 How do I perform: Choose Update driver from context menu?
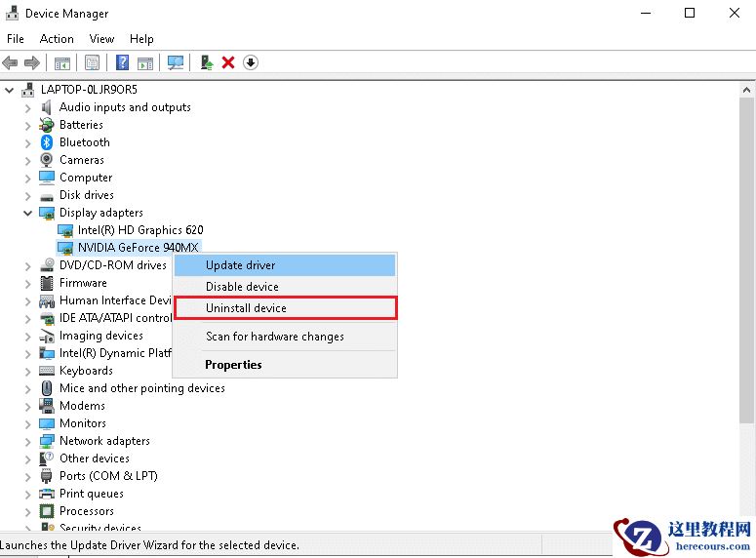point(285,265)
